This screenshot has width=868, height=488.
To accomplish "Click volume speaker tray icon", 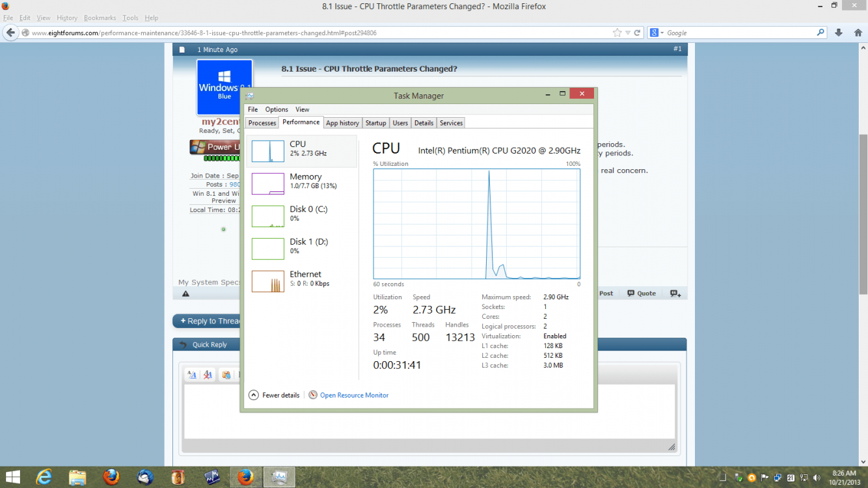I will (x=816, y=478).
